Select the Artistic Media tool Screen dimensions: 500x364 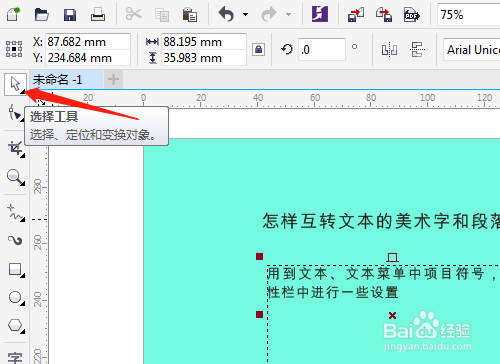(15, 240)
